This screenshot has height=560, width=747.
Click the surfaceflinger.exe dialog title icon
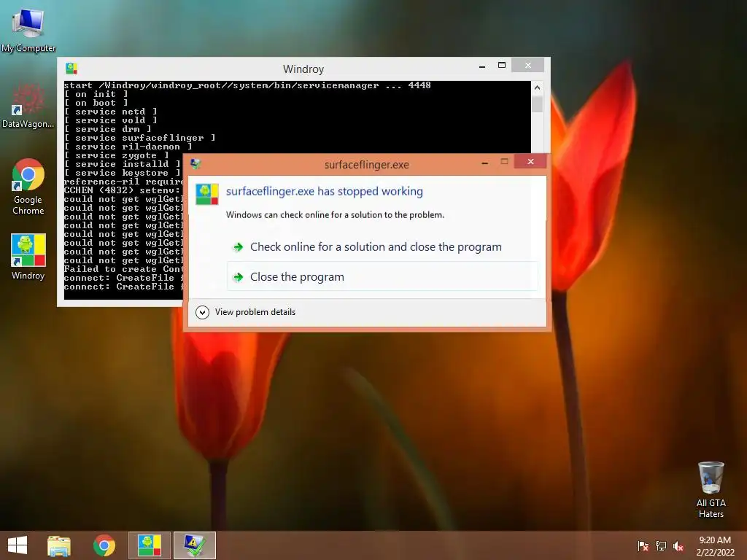(x=196, y=164)
